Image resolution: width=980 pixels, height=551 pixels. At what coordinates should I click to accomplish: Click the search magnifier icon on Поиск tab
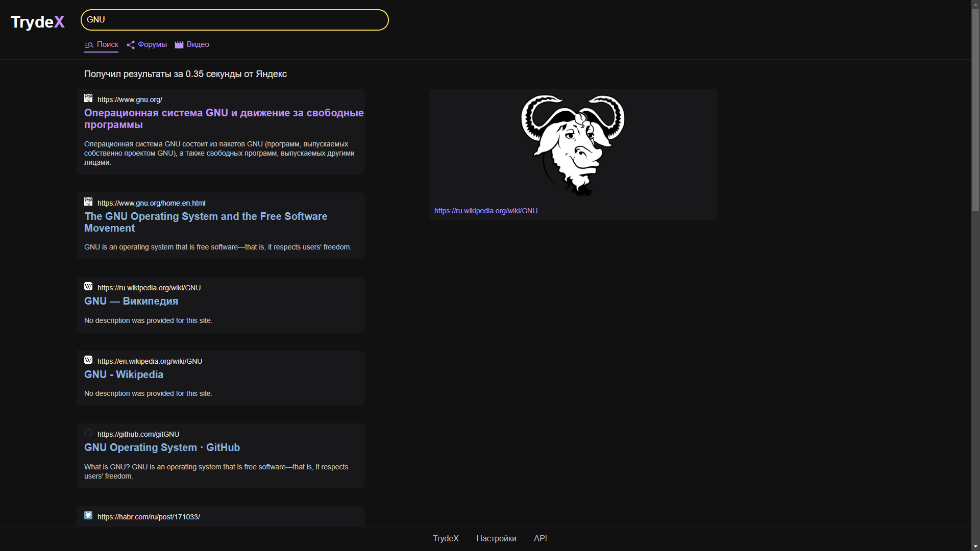[89, 45]
